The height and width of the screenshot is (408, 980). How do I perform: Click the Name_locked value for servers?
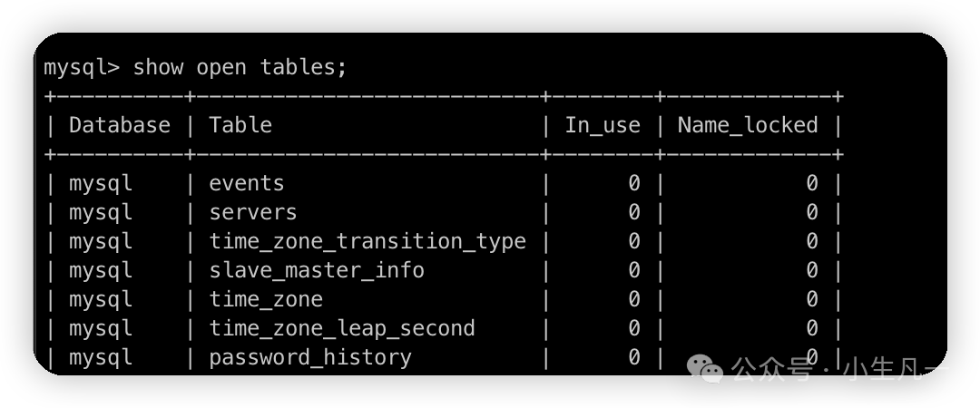click(811, 212)
